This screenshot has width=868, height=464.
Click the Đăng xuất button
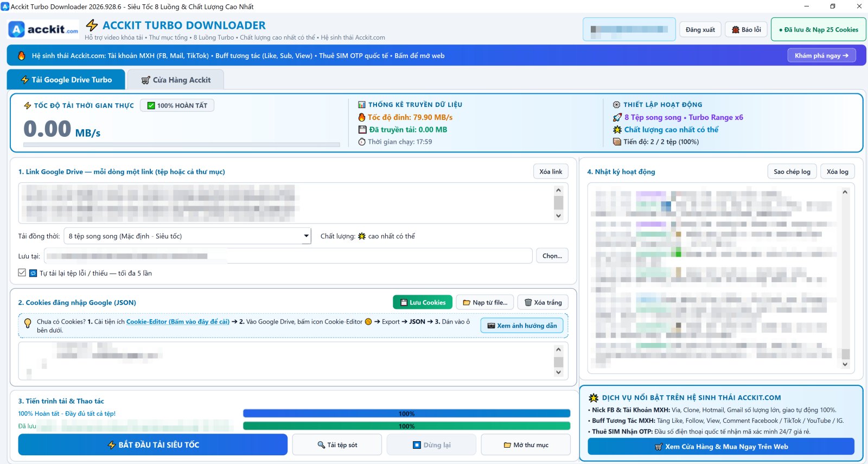coord(700,29)
